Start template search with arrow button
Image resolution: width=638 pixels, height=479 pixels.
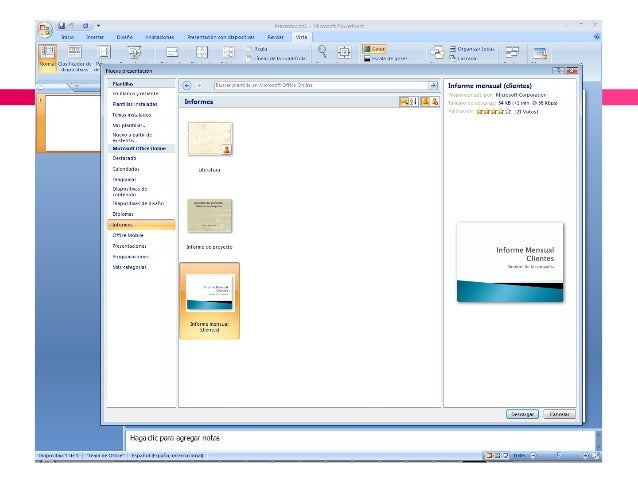pyautogui.click(x=433, y=85)
